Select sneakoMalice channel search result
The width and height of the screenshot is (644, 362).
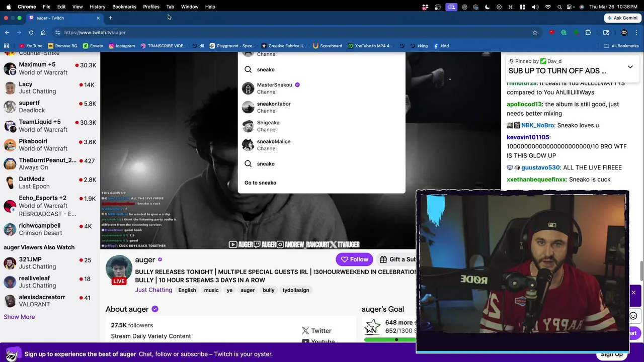click(x=321, y=145)
